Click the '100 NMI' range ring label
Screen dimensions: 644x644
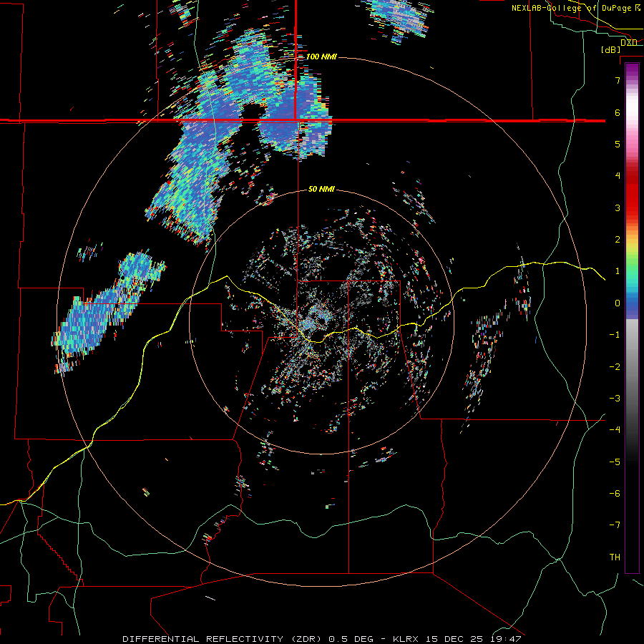[321, 57]
